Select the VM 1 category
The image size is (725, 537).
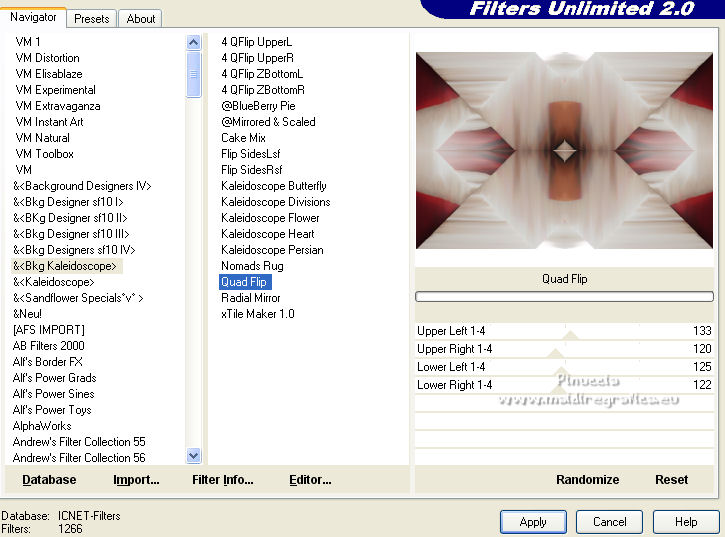click(28, 42)
